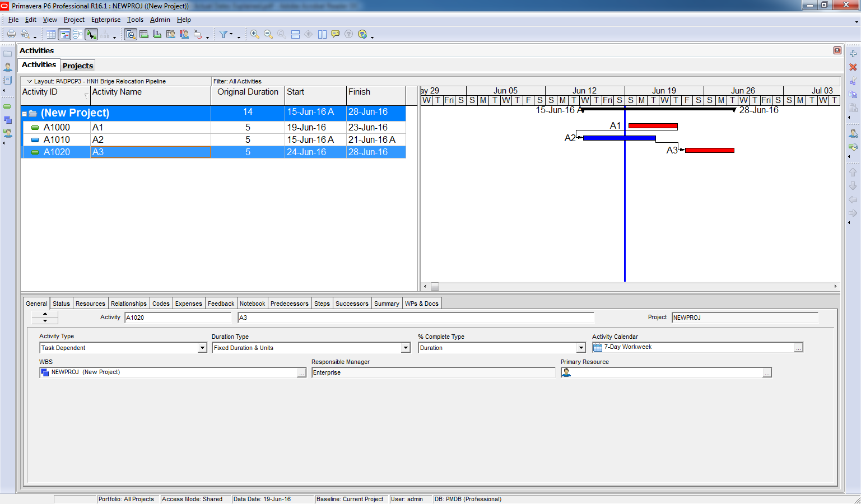Collapse the (New Project) group row
The height and width of the screenshot is (504, 861).
pyautogui.click(x=25, y=114)
